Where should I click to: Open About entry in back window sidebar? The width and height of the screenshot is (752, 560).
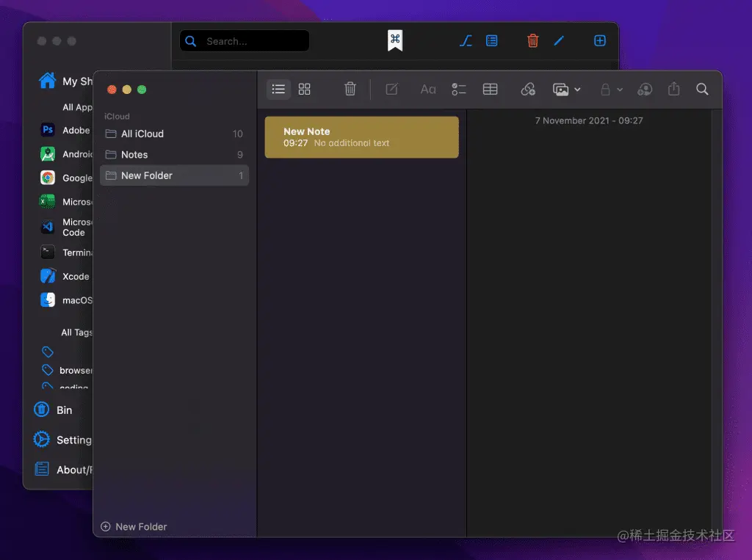[63, 470]
